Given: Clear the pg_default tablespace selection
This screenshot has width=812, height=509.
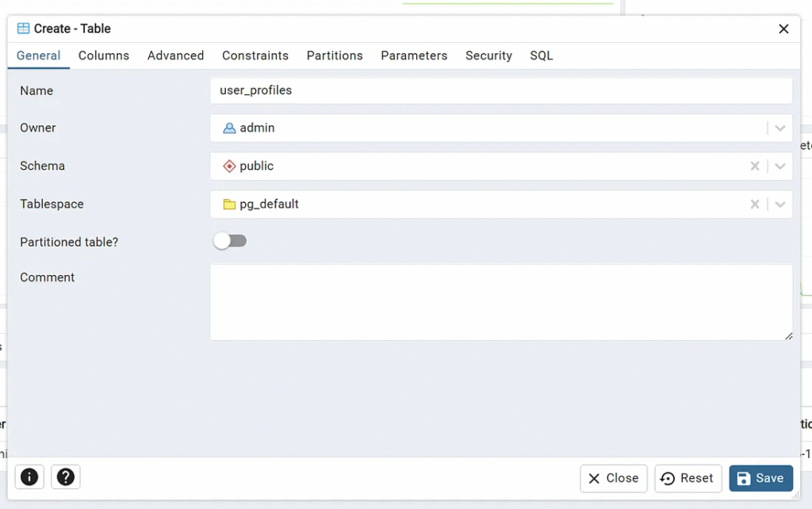Looking at the screenshot, I should (x=755, y=205).
